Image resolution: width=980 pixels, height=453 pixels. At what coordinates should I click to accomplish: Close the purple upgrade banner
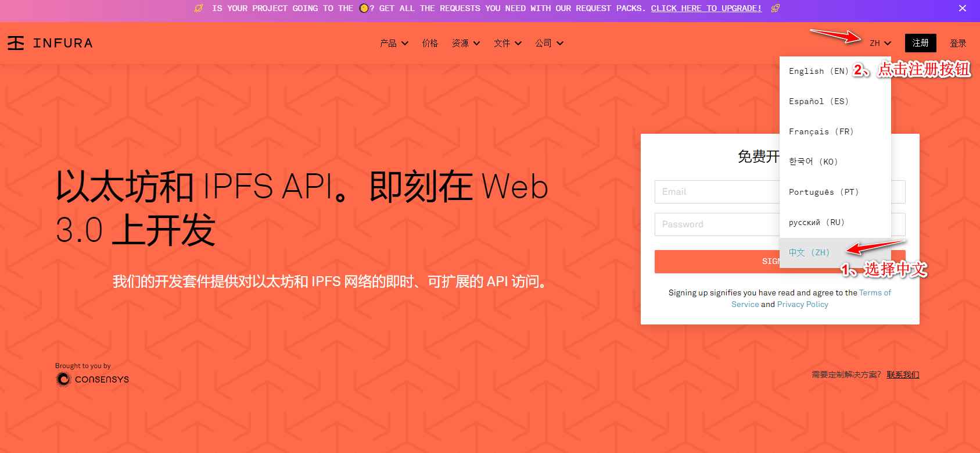963,8
